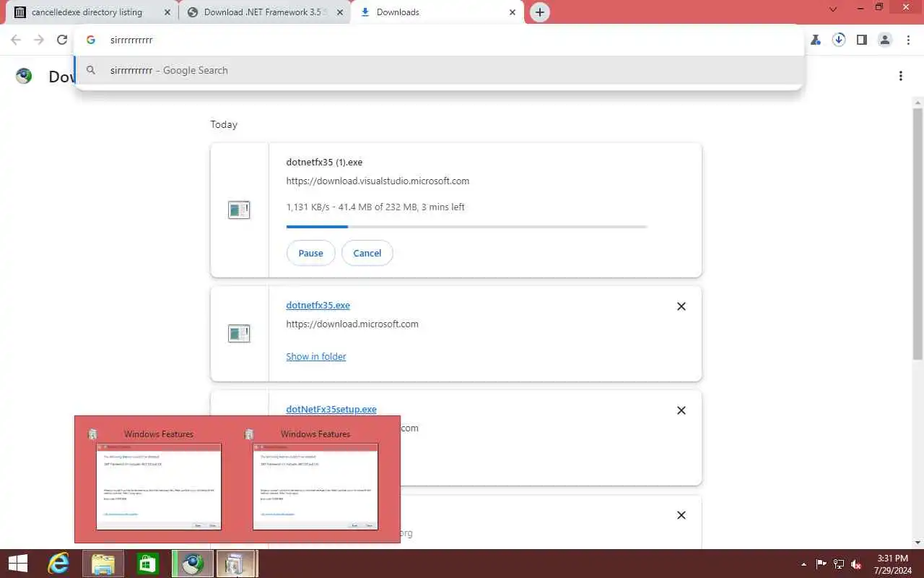Click the address bar with sirrrrrrrrrr

pos(439,40)
